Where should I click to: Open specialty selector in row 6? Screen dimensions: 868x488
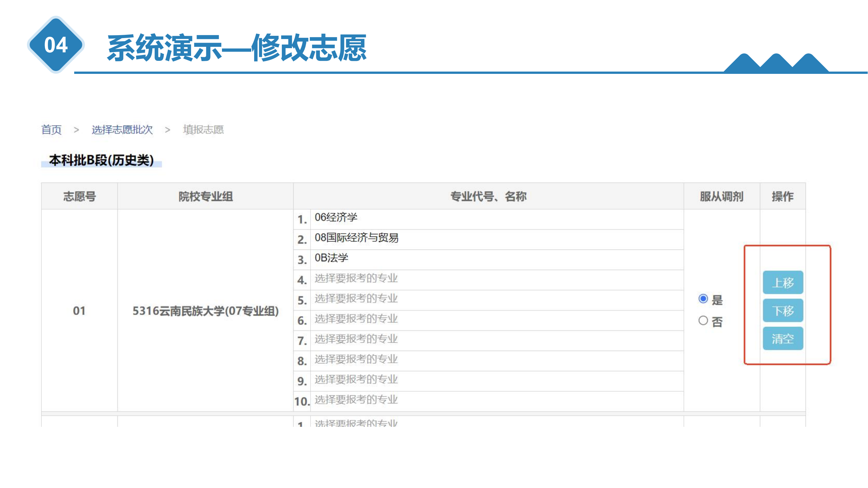pyautogui.click(x=356, y=319)
